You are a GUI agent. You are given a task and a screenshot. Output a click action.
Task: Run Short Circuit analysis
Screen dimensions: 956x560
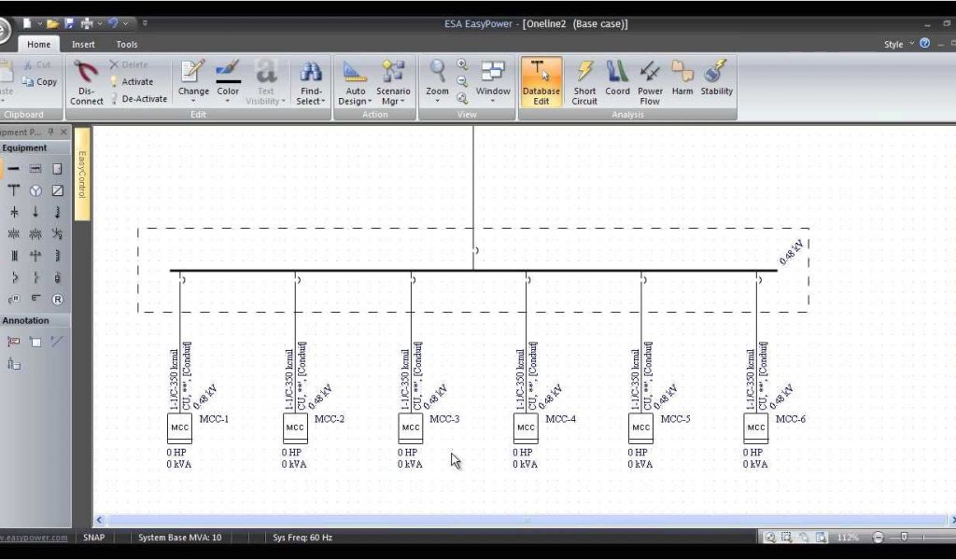[x=584, y=81]
